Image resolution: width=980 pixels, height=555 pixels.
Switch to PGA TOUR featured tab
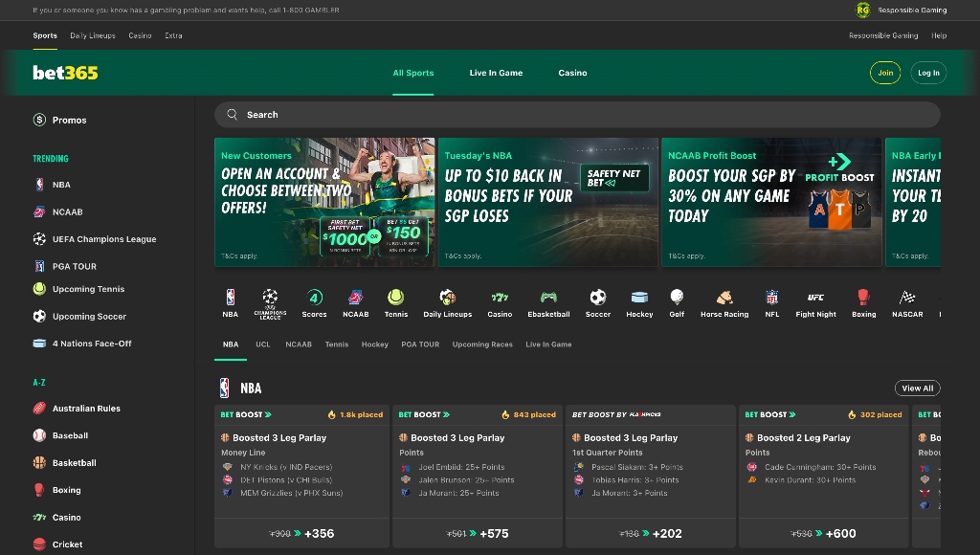(x=420, y=344)
